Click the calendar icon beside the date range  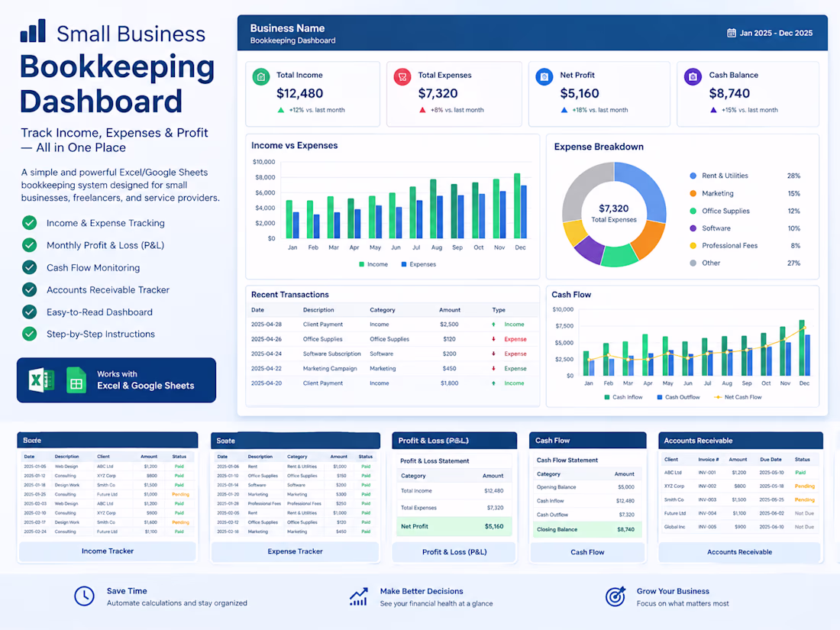click(732, 33)
